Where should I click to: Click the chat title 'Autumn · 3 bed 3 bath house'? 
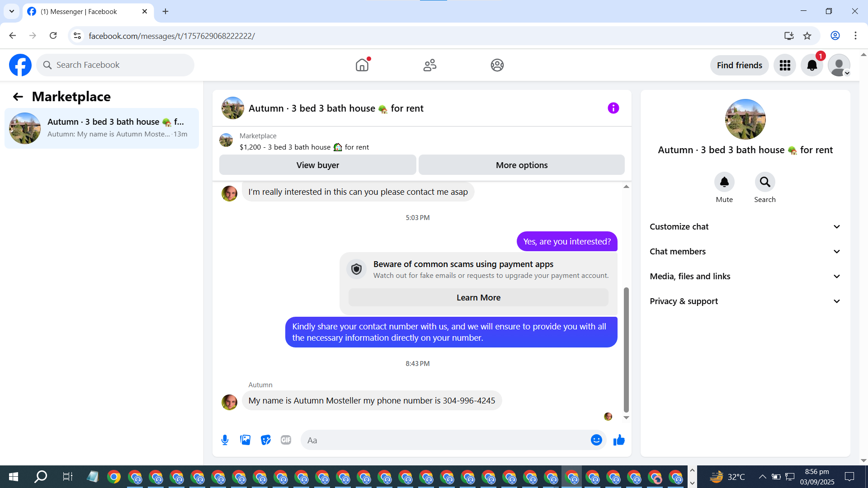coord(336,108)
